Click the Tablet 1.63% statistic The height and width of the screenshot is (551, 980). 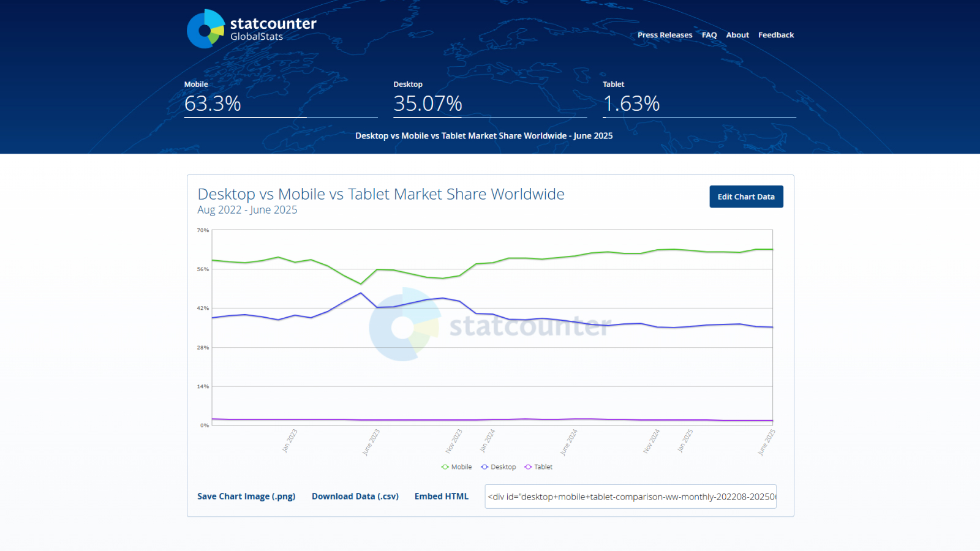631,103
